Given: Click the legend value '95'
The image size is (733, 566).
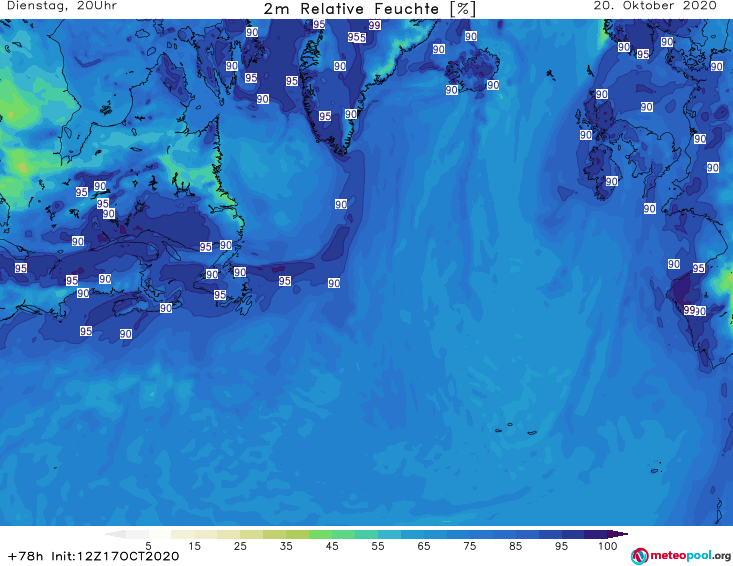Looking at the screenshot, I should tap(561, 546).
